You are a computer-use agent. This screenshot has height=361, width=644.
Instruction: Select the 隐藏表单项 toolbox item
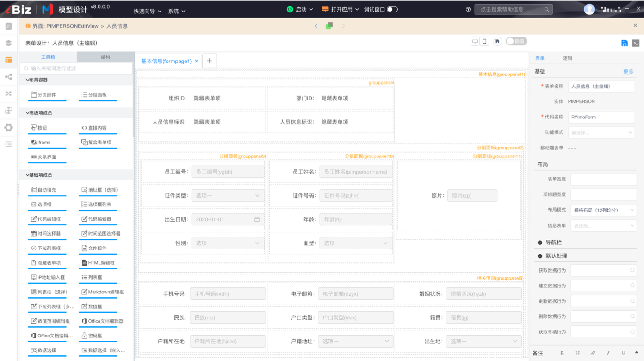tap(47, 263)
